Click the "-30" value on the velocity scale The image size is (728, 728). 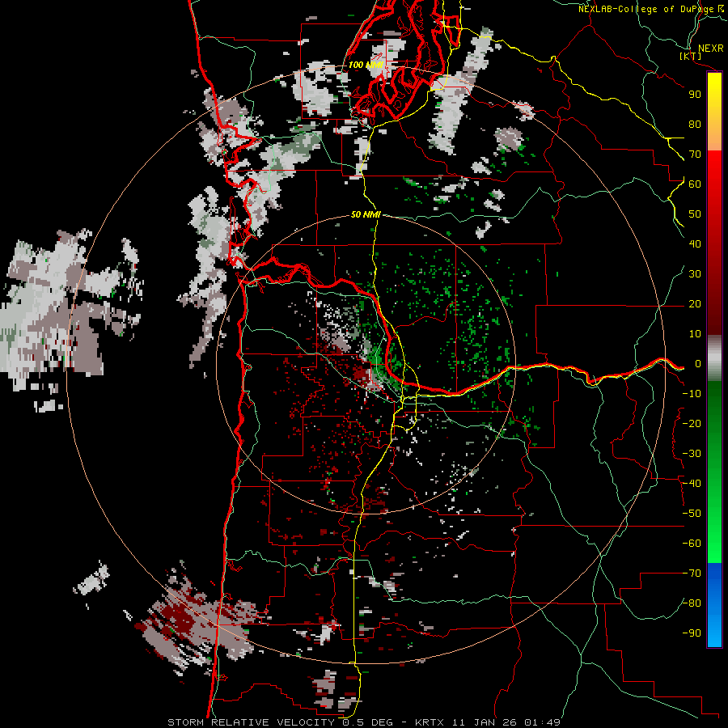[x=692, y=454]
